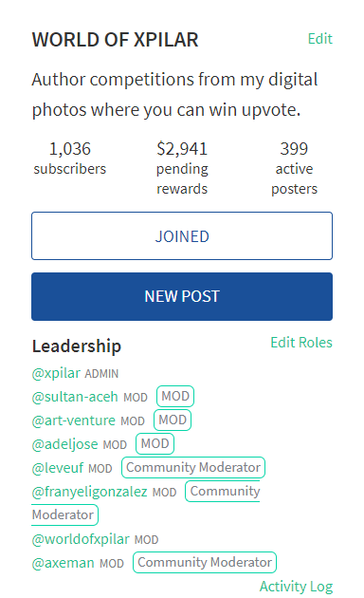Click the MOD badge next to @sultan-aceh

175,396
